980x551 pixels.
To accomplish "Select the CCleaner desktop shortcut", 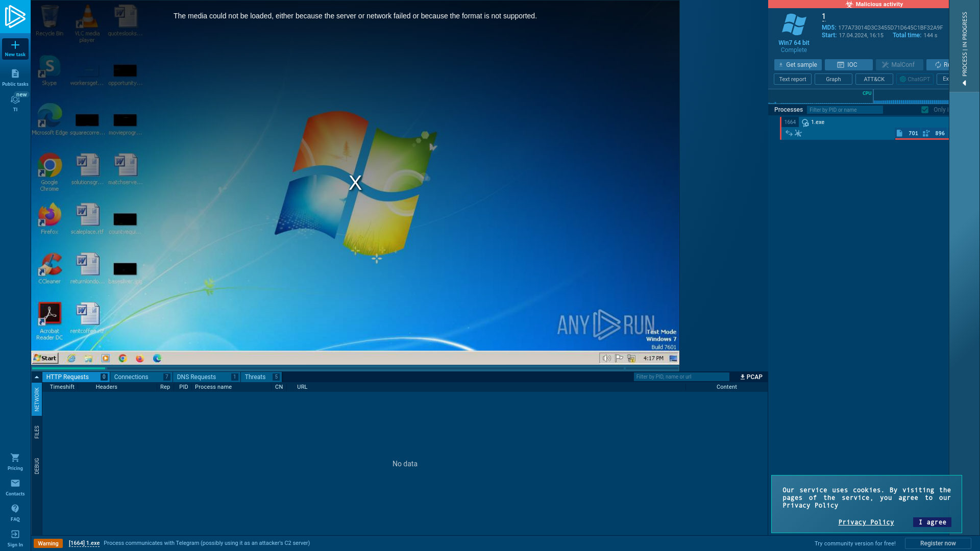I will click(50, 268).
